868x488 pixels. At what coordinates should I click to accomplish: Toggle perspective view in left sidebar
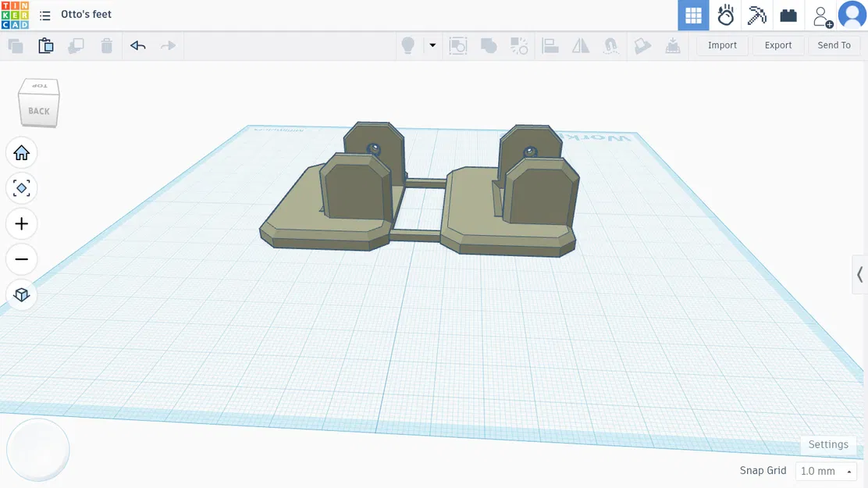(x=22, y=294)
